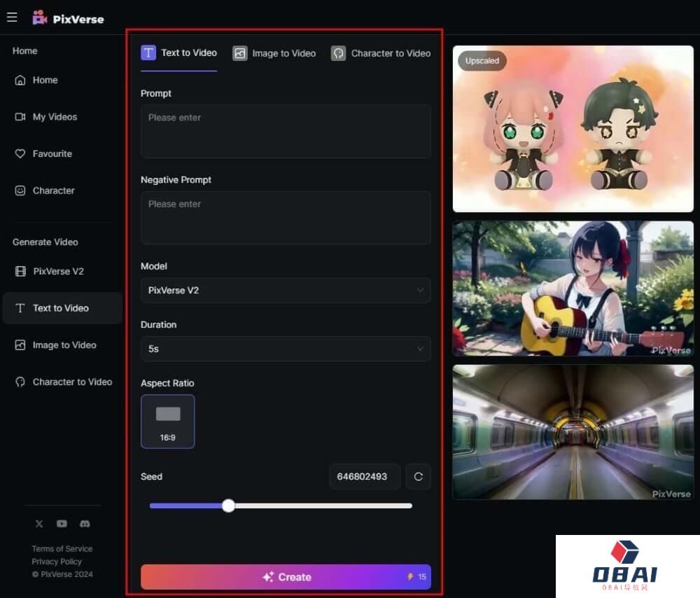This screenshot has width=700, height=598.
Task: Click the seed value field 646802493
Action: tap(365, 477)
